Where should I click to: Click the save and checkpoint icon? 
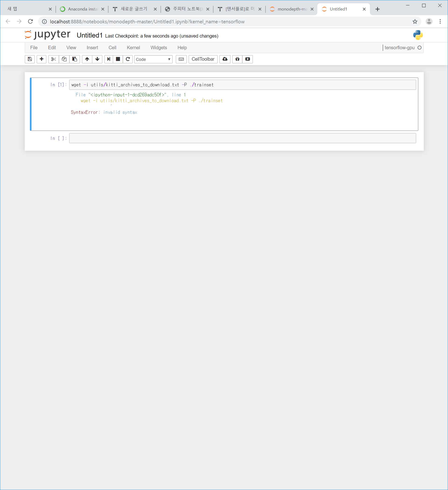(30, 59)
